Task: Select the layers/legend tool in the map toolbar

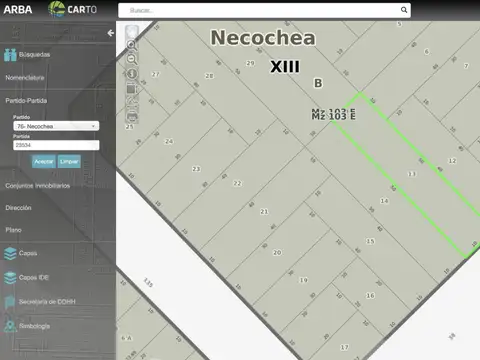Action: point(132,89)
